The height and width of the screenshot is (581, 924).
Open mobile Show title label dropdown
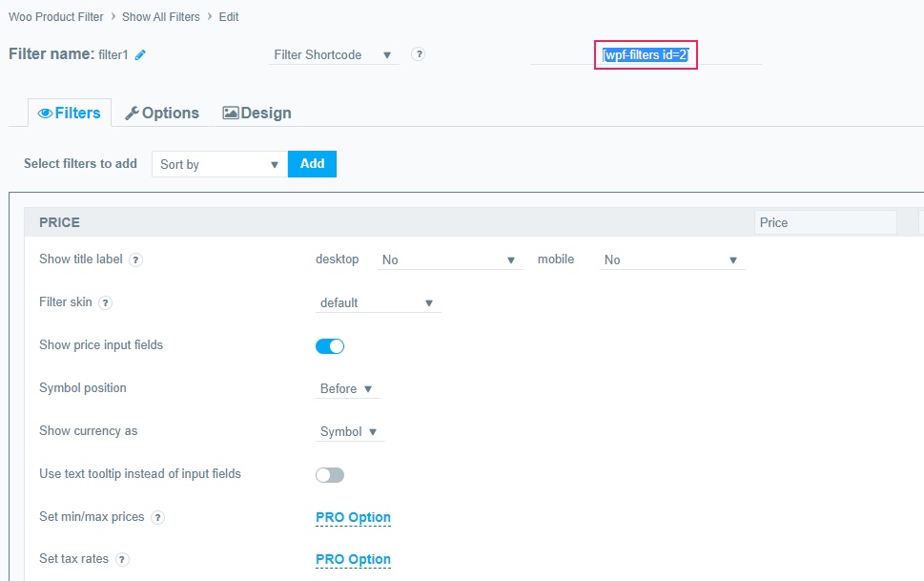click(672, 260)
